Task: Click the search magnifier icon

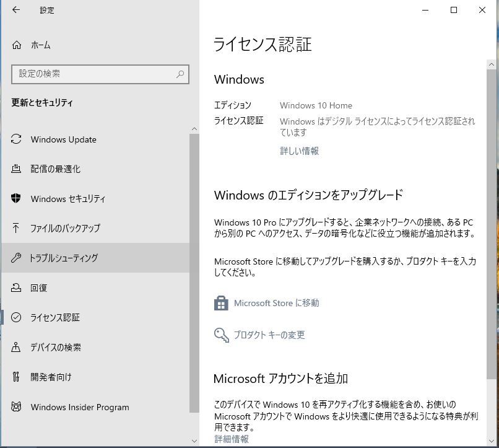Action: click(180, 74)
